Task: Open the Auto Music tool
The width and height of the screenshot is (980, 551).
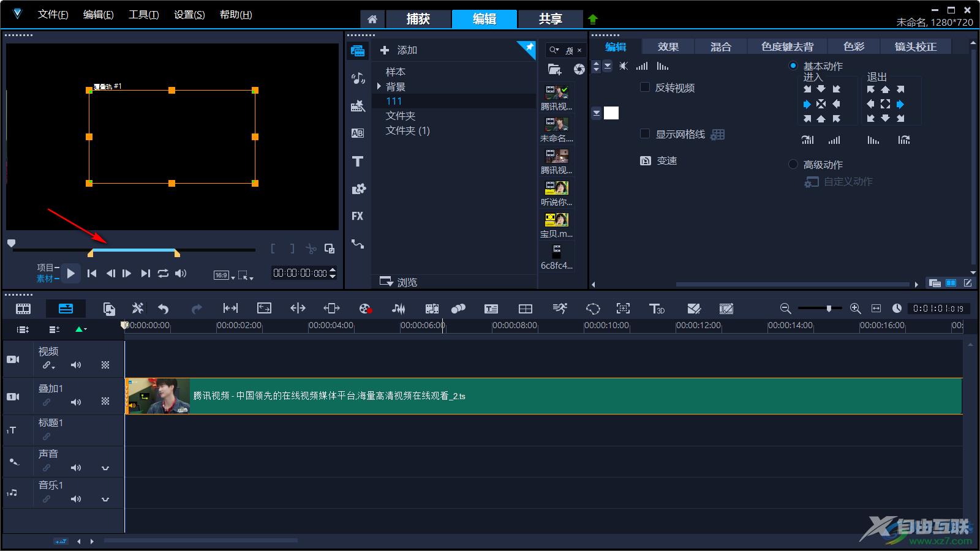Action: coord(432,309)
